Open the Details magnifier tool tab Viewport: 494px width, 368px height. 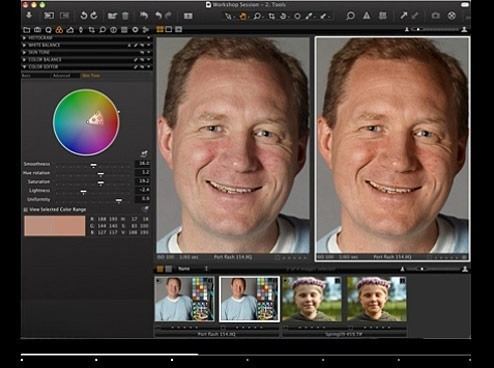click(102, 30)
